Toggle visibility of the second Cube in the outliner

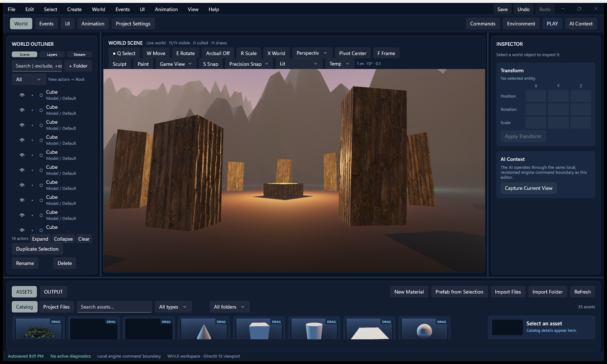tap(22, 110)
